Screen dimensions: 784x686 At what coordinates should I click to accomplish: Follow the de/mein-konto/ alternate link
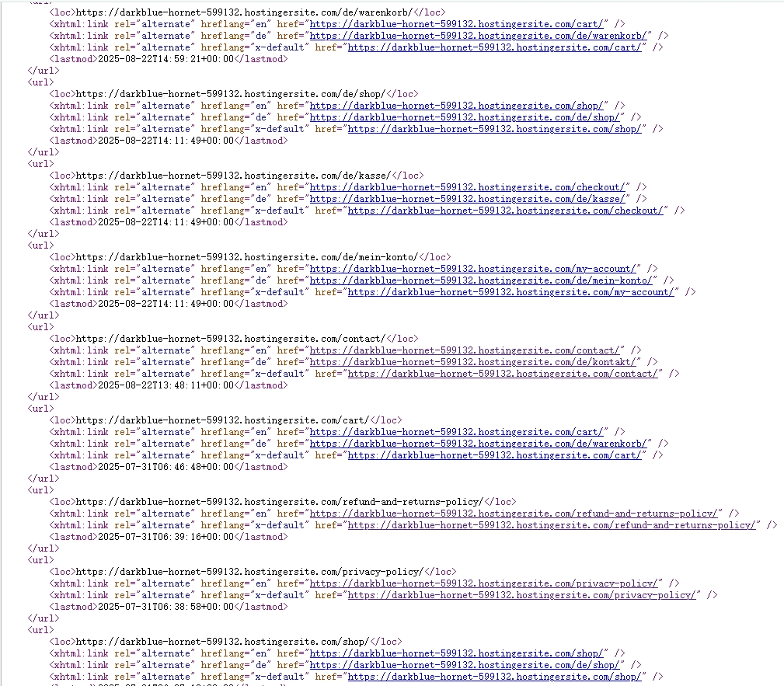(x=481, y=280)
